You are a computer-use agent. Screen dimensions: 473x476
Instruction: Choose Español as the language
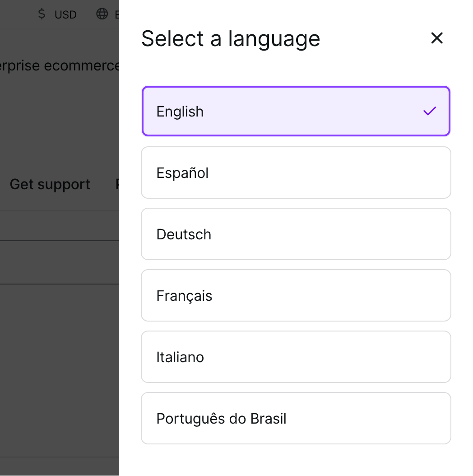tap(296, 173)
